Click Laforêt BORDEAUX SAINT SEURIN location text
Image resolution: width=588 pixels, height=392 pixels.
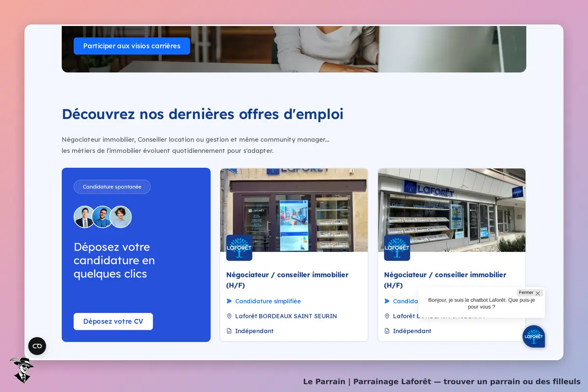click(x=286, y=316)
